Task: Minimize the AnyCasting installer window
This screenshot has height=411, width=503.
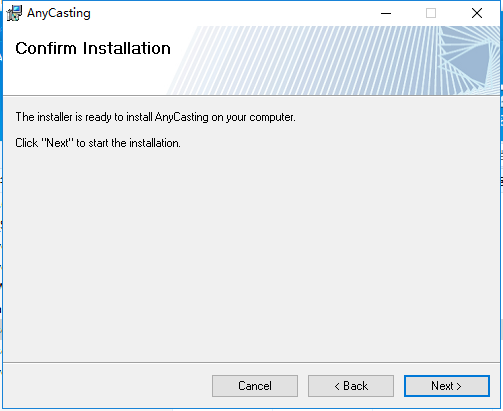Action: point(386,13)
